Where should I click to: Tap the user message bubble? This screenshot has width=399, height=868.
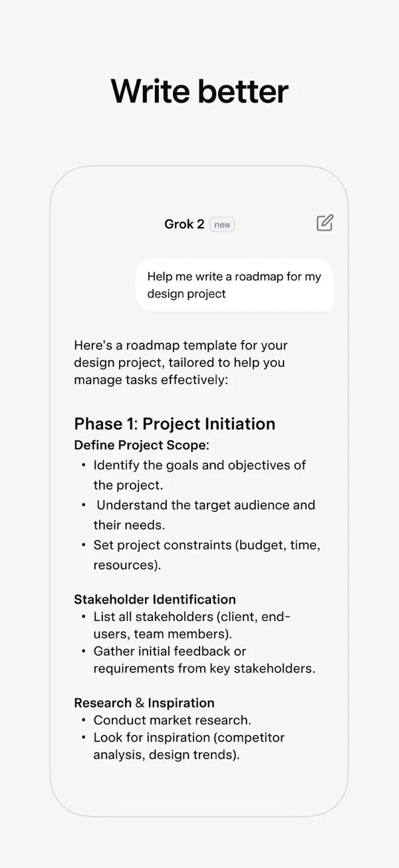point(235,285)
